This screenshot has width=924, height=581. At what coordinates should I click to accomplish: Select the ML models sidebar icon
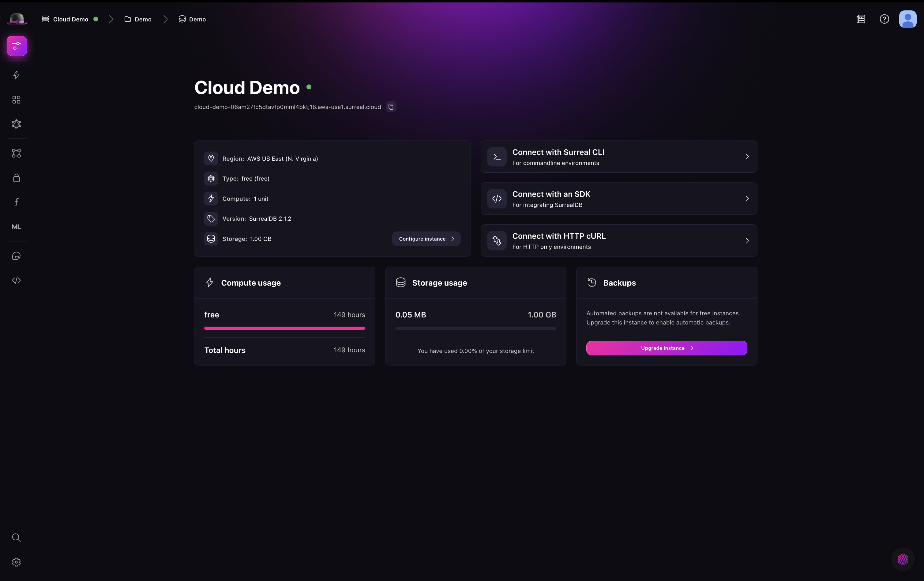click(16, 227)
